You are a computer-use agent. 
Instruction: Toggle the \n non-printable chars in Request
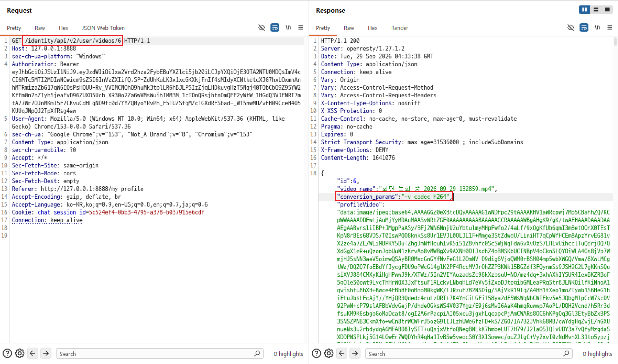[x=288, y=28]
